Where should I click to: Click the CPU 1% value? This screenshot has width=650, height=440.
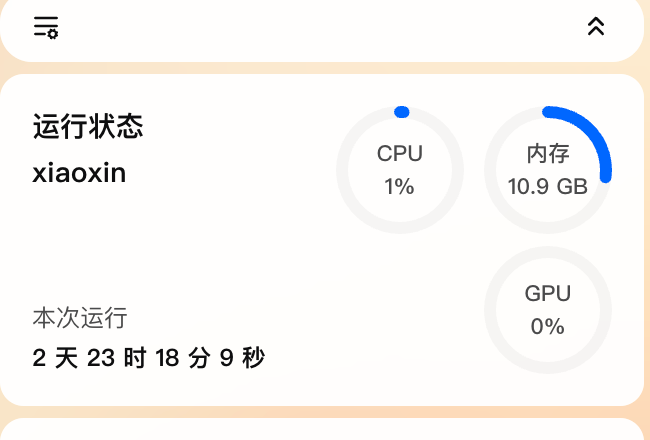[399, 186]
